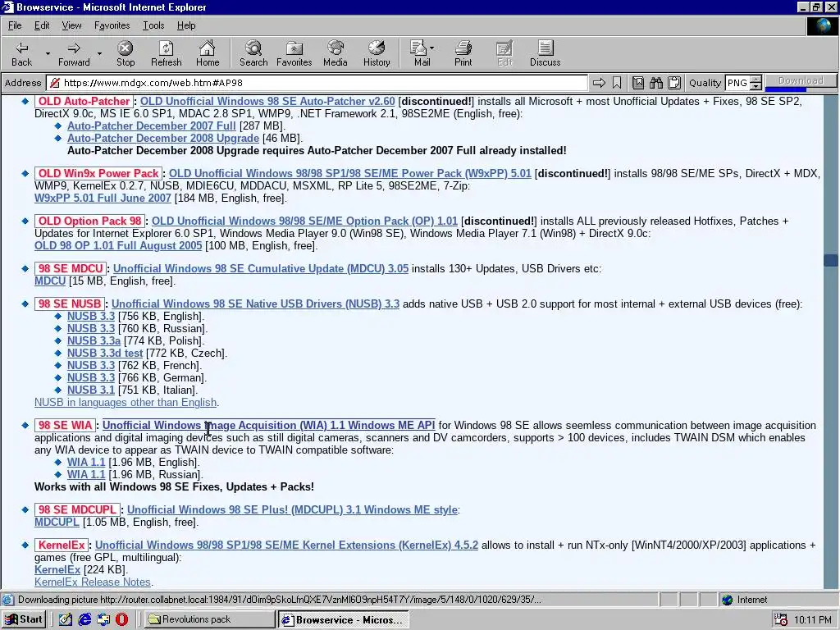This screenshot has height=630, width=840.
Task: Open the WIA 1.1 Russian link
Action: pyautogui.click(x=85, y=475)
